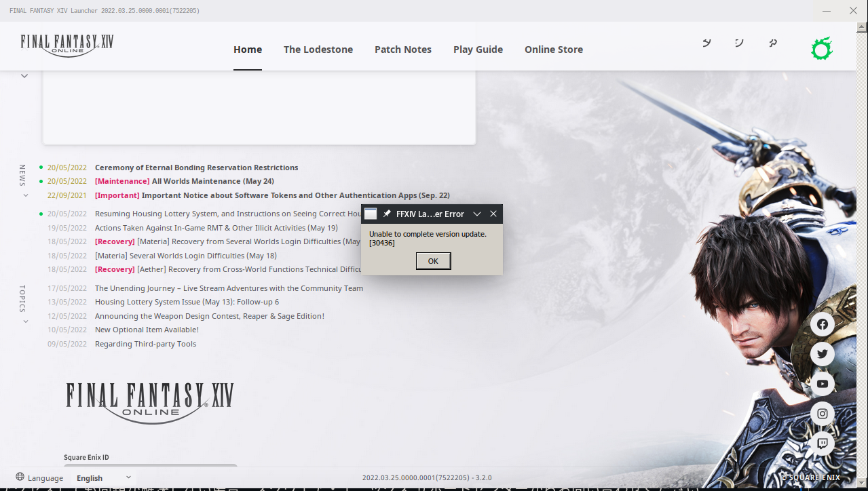Open The Lodestone tab

318,50
